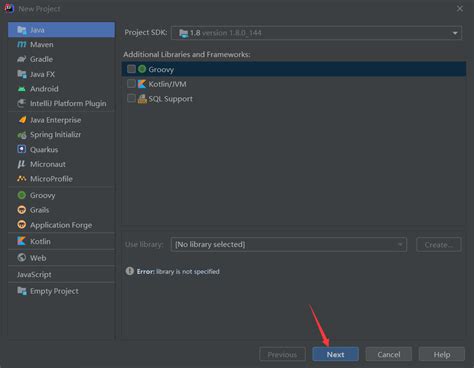Enable the Groovy library checkbox
The image size is (474, 368).
[131, 69]
